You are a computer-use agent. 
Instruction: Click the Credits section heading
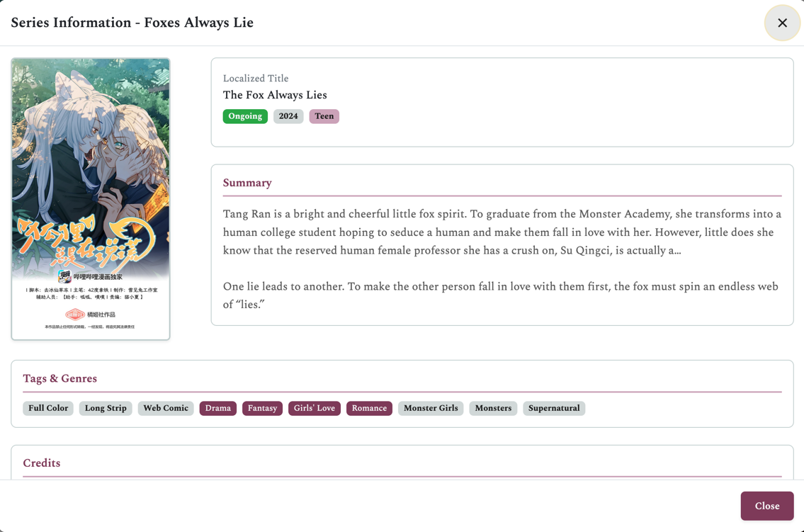pos(42,463)
